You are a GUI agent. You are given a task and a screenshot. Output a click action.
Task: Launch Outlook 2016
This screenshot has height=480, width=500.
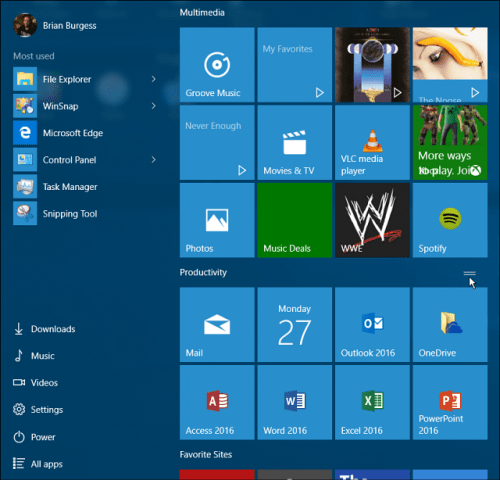[372, 325]
